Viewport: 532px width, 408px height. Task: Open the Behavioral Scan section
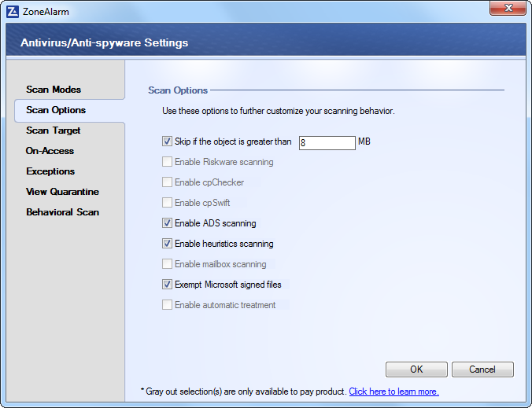63,212
